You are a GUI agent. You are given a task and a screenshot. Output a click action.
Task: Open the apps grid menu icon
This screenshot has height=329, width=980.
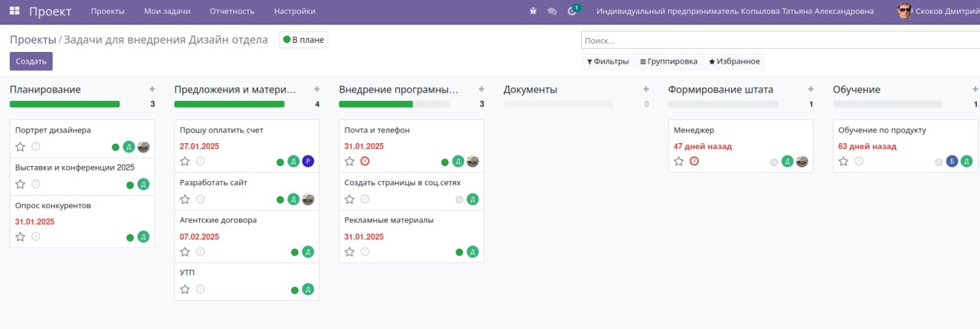click(x=14, y=11)
